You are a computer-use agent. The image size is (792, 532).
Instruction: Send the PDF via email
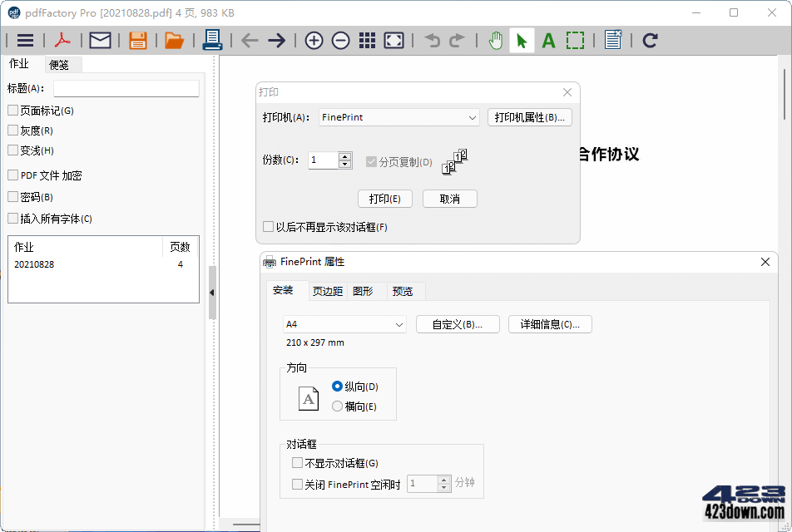100,40
